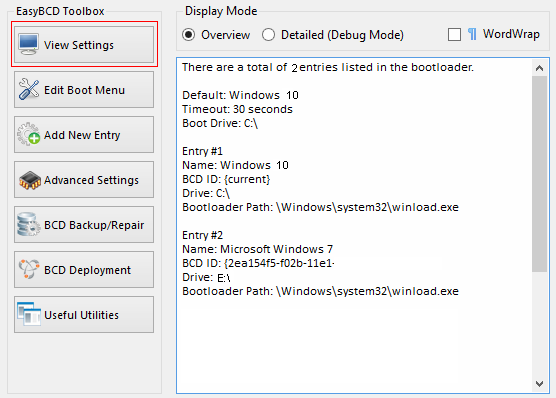Image resolution: width=556 pixels, height=398 pixels.
Task: Click the monitor icon on View Settings
Action: coord(29,45)
